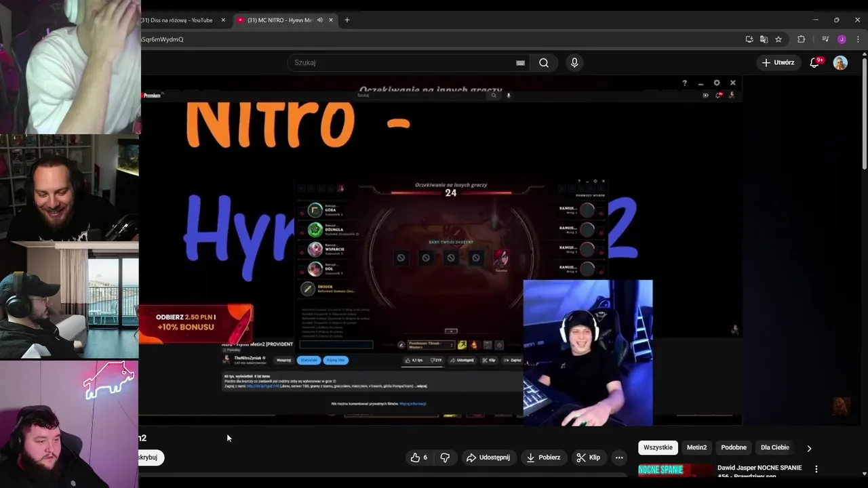
Task: Start voice search with the microphone
Action: coord(574,63)
